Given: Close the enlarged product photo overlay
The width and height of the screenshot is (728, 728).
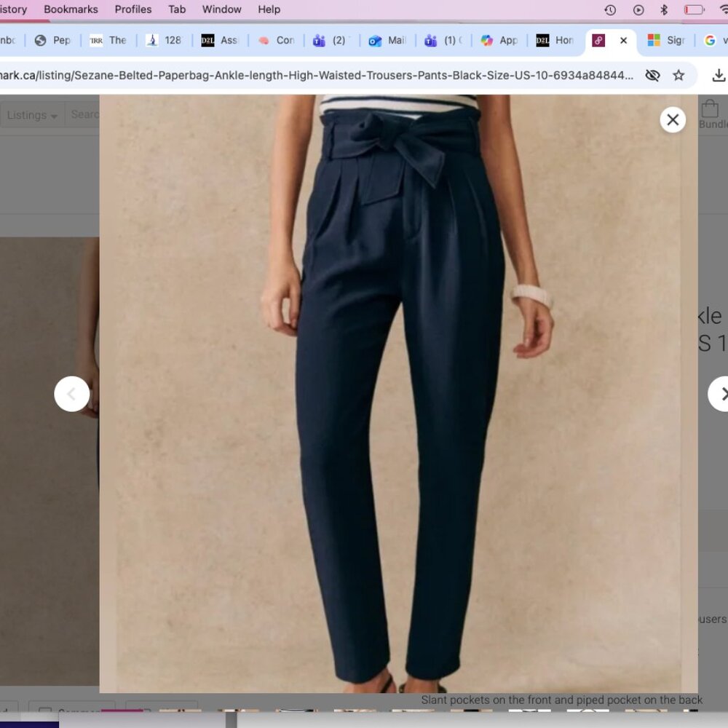Looking at the screenshot, I should (x=672, y=120).
